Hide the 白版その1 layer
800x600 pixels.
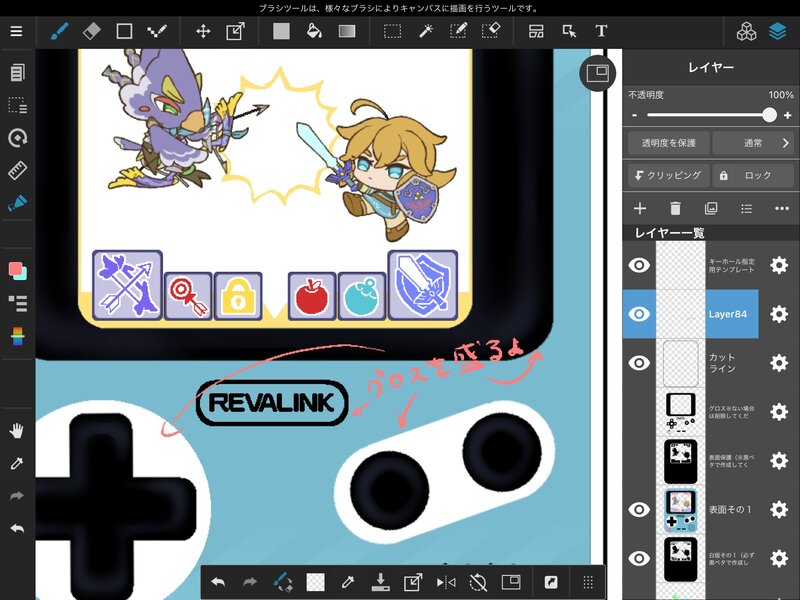tap(639, 558)
